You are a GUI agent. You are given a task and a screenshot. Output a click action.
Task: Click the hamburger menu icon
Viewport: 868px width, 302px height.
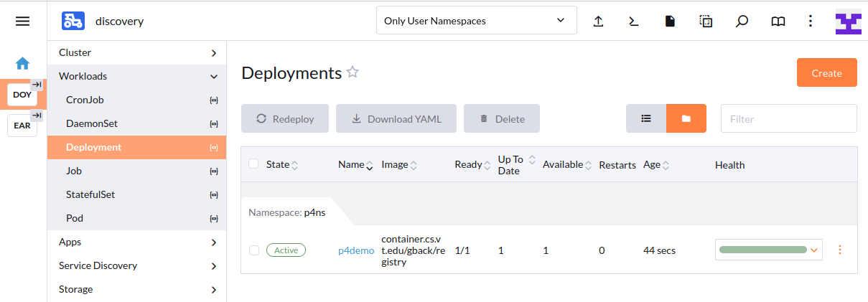[22, 22]
